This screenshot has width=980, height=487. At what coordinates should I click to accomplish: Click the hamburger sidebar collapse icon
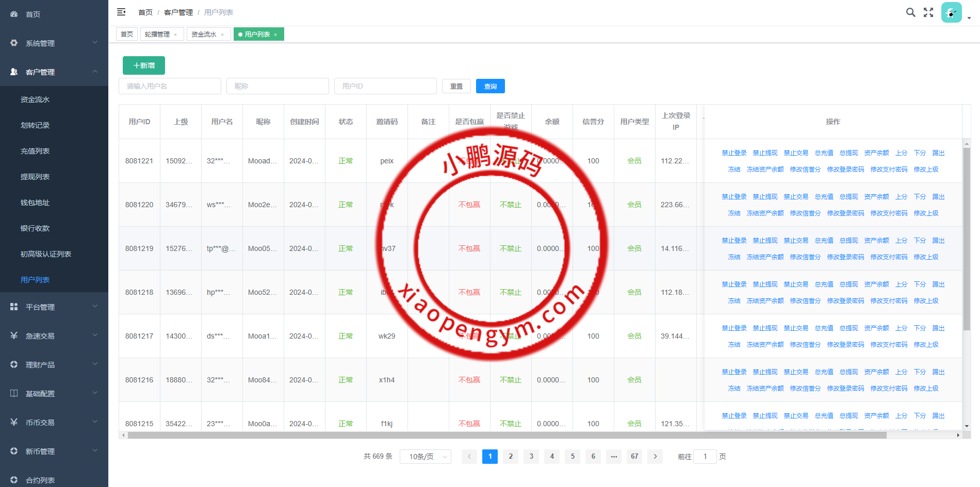tap(121, 12)
